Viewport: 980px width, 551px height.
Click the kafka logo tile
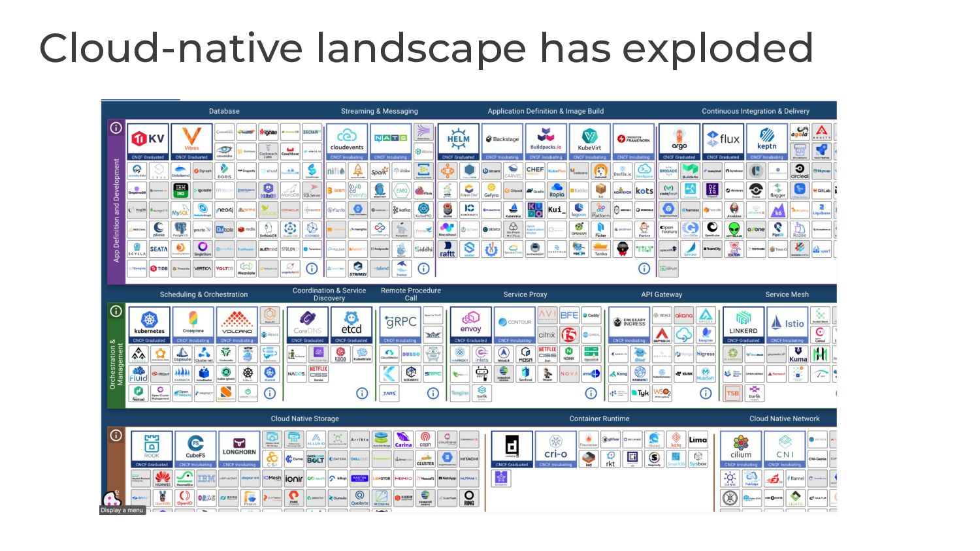coord(402,210)
